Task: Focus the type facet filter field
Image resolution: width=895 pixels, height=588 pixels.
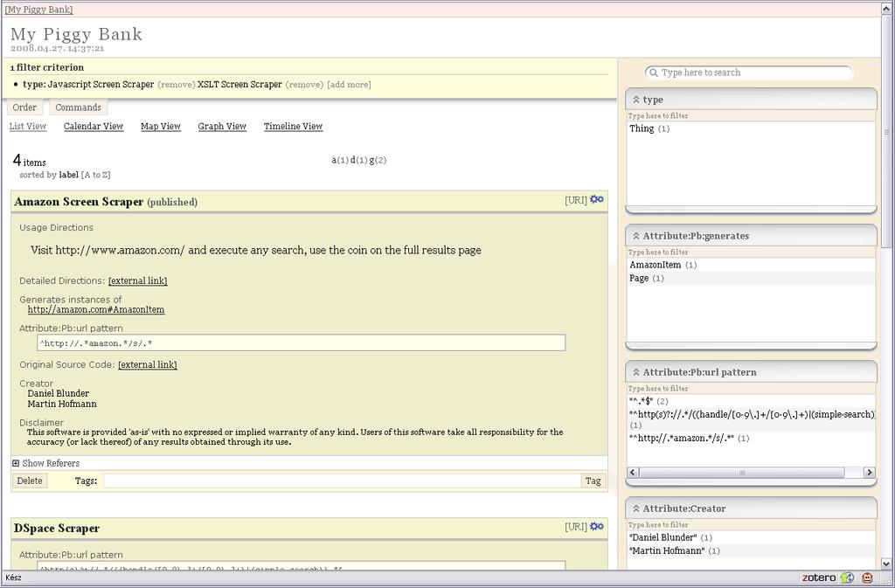Action: [751, 116]
